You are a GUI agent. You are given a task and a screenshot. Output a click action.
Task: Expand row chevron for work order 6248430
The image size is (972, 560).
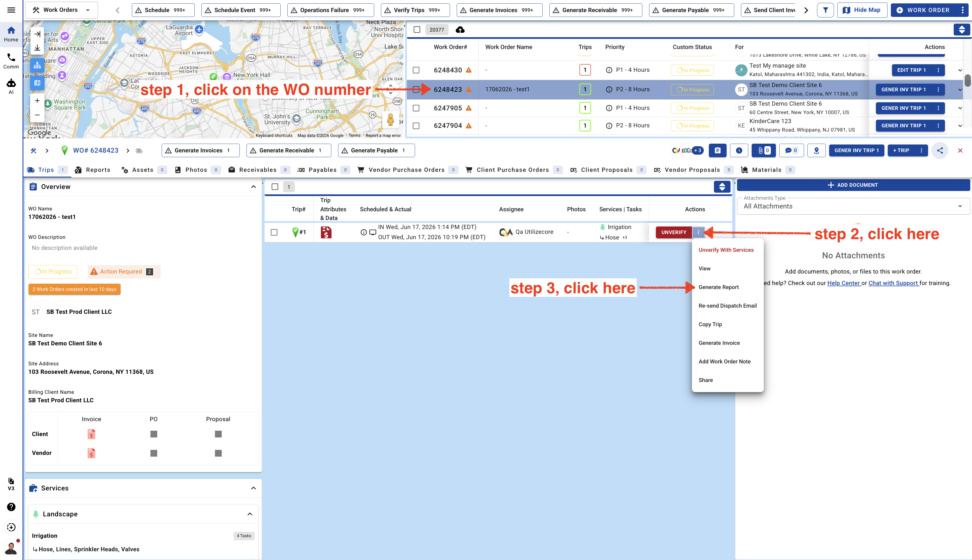[x=960, y=70]
